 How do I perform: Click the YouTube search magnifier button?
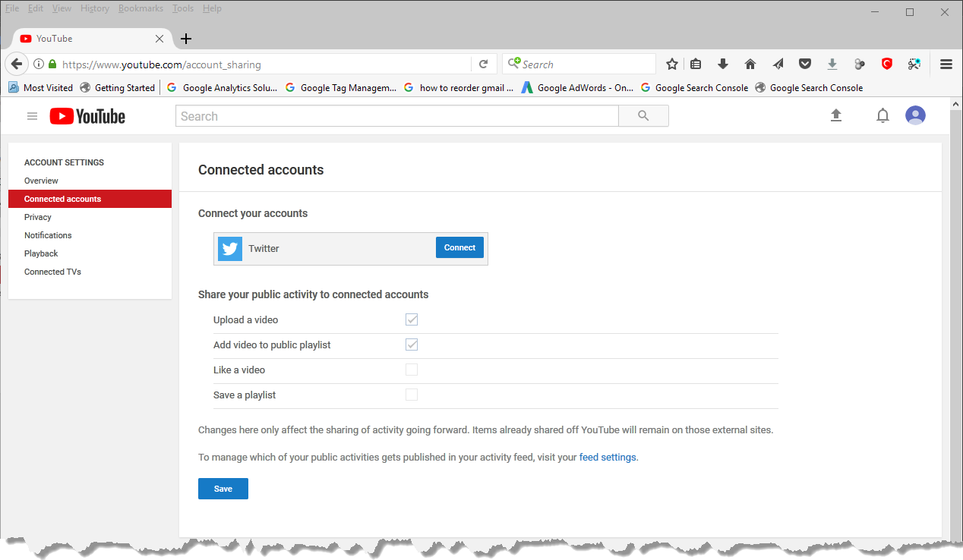coord(643,116)
